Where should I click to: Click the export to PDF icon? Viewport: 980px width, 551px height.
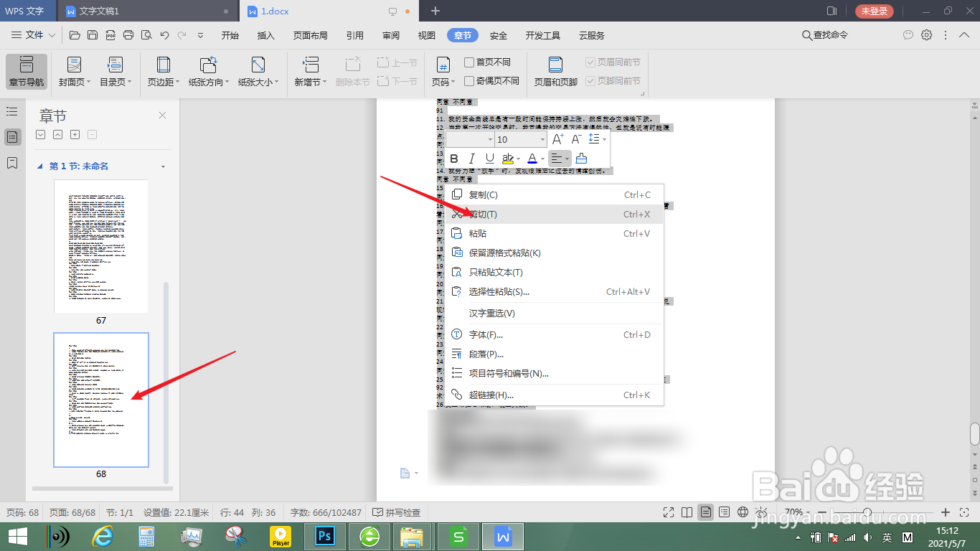coord(110,35)
